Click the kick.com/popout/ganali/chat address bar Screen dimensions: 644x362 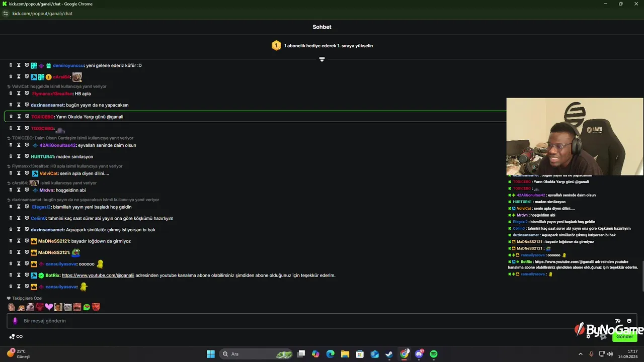(x=43, y=14)
